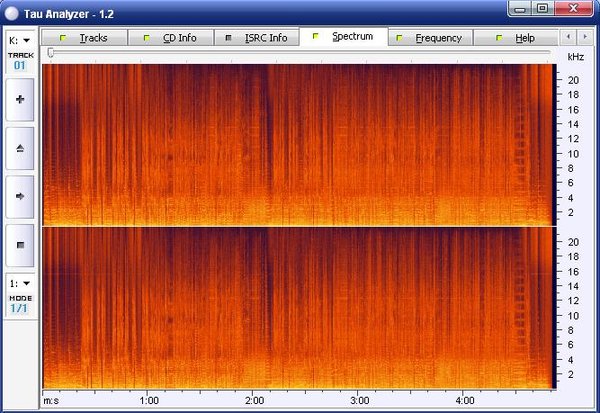Maximize the Tau Analyzer window
The image size is (600, 413).
coord(542,9)
